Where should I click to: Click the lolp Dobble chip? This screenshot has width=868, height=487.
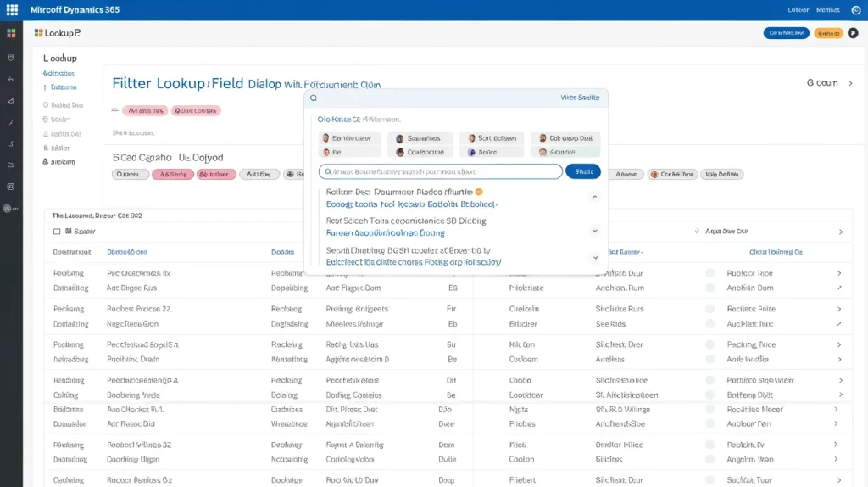(722, 174)
